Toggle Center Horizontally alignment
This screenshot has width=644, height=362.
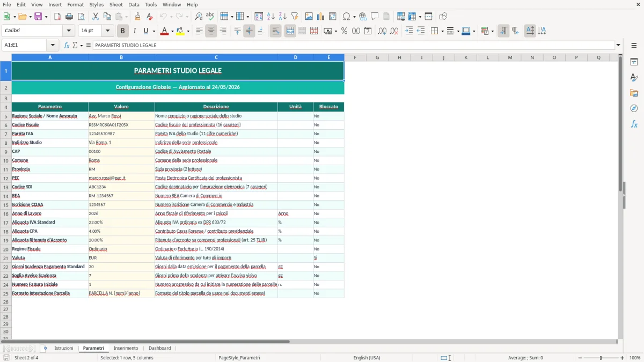(x=211, y=31)
